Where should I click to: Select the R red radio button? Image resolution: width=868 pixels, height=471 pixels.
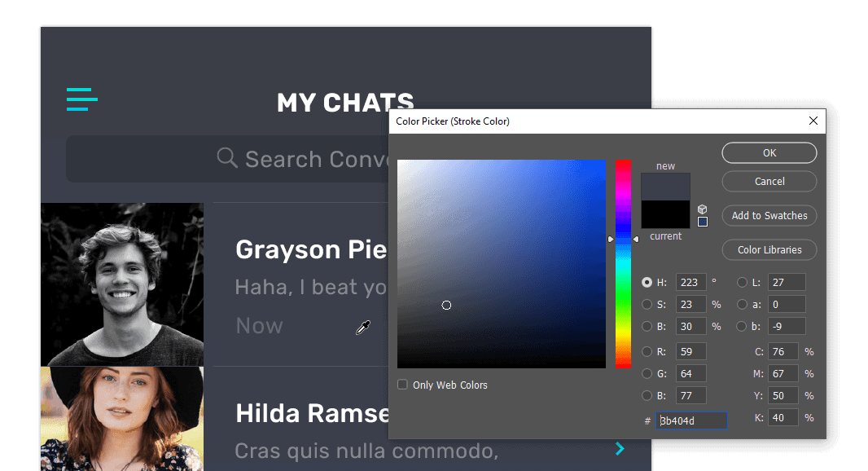[x=647, y=351]
